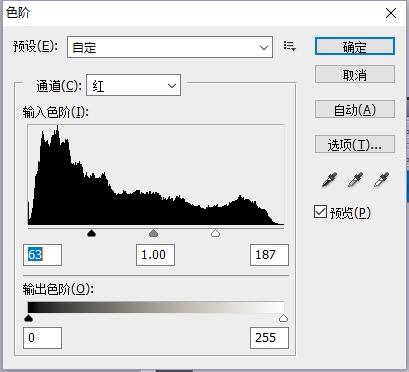The image size is (409, 372).
Task: Close the 色阶 dialog
Action: coord(391,13)
